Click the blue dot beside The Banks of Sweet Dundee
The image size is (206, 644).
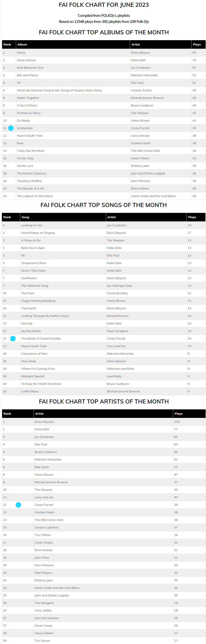pyautogui.click(x=13, y=338)
